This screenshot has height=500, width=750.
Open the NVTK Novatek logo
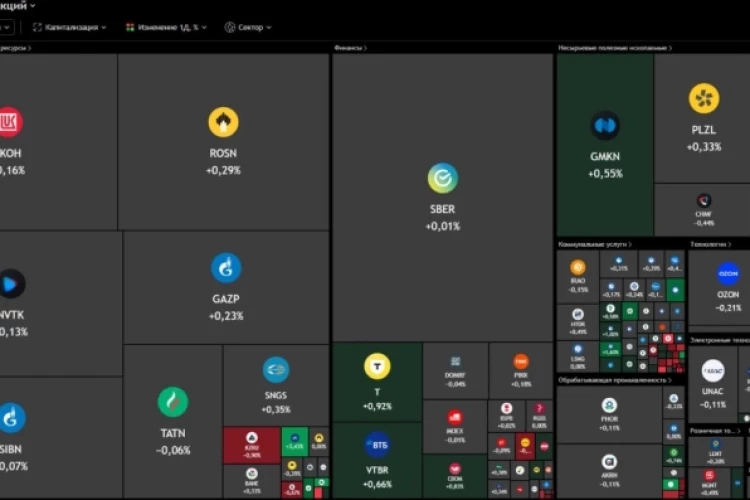11,284
